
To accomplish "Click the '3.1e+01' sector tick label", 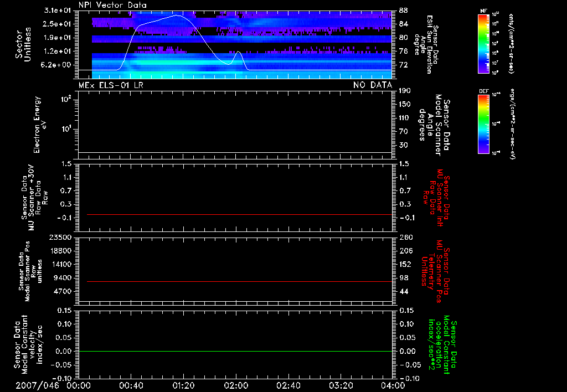I will [57, 11].
